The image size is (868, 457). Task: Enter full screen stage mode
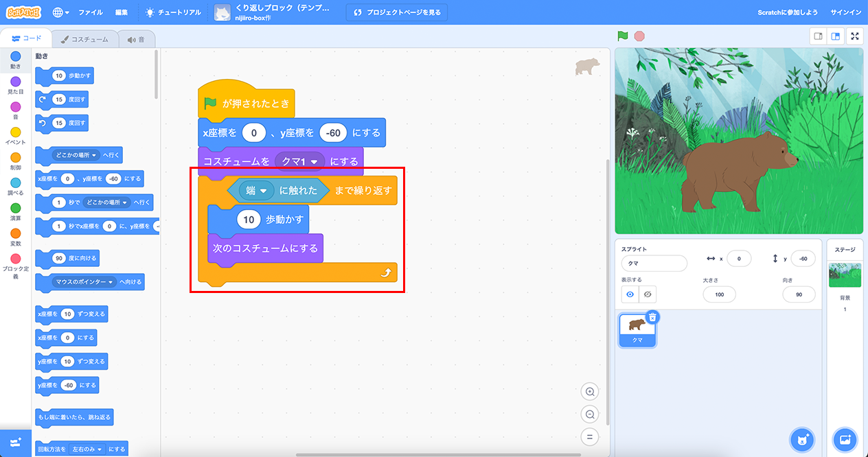855,36
